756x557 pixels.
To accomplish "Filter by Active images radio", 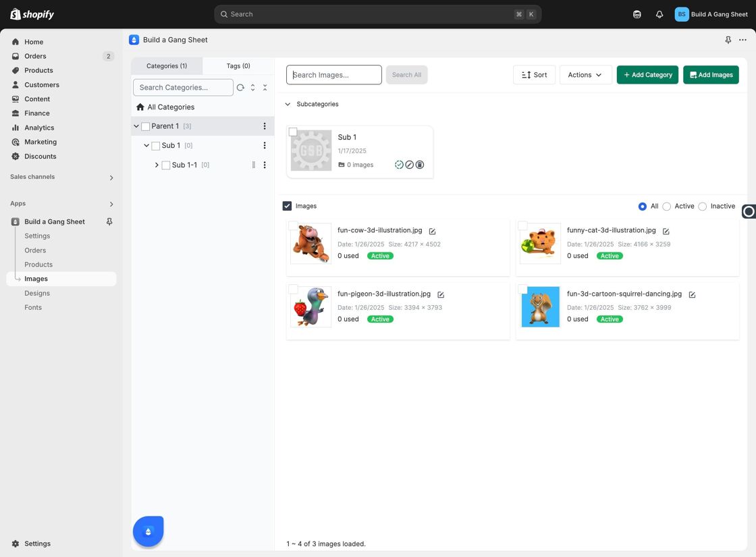I will click(666, 207).
